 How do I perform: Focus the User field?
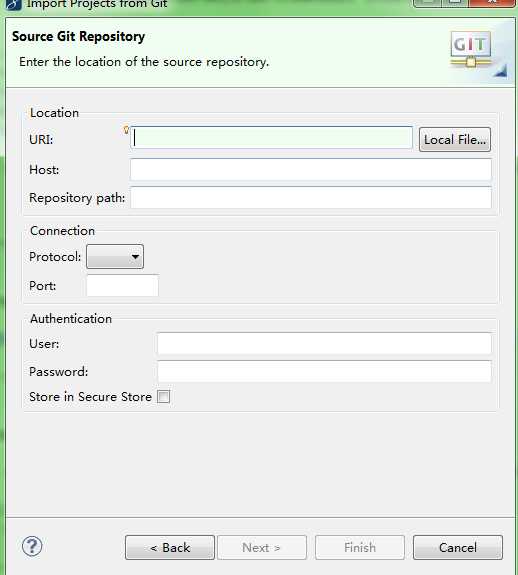pos(324,344)
